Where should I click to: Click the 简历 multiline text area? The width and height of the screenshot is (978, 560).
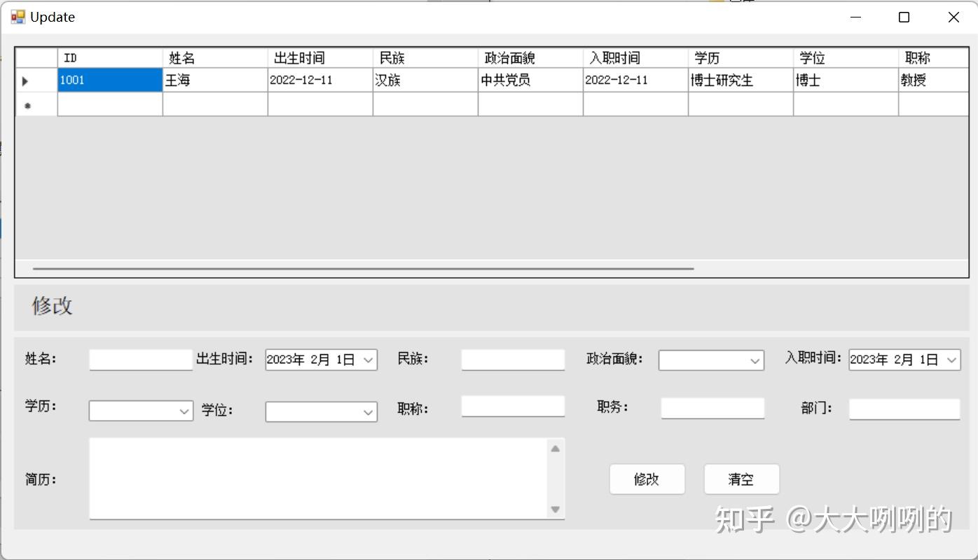pos(315,478)
